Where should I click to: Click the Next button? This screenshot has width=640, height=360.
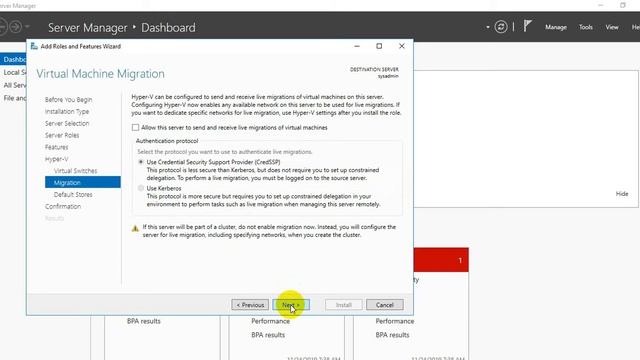(x=291, y=305)
